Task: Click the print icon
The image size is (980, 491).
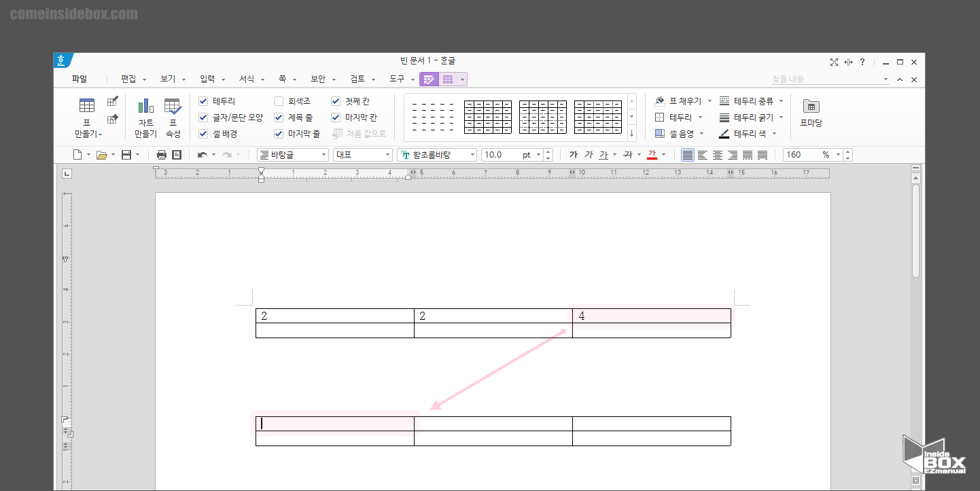Action: 162,155
